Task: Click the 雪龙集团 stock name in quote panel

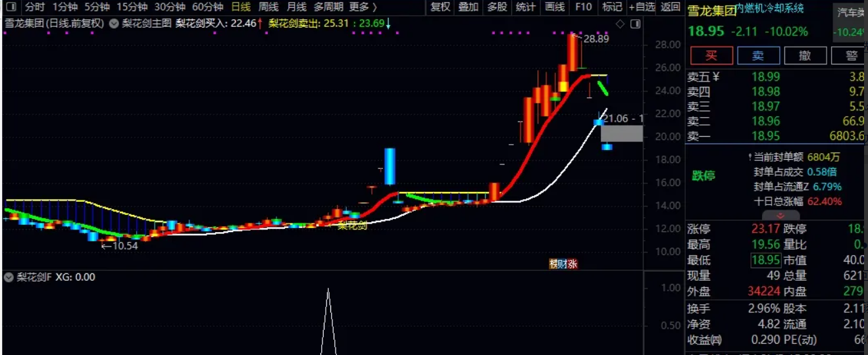Action: click(711, 11)
